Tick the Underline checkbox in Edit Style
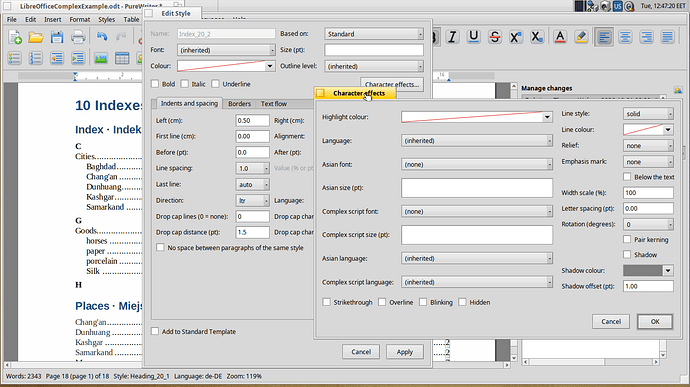Viewport: 690px width, 387px height. click(215, 84)
